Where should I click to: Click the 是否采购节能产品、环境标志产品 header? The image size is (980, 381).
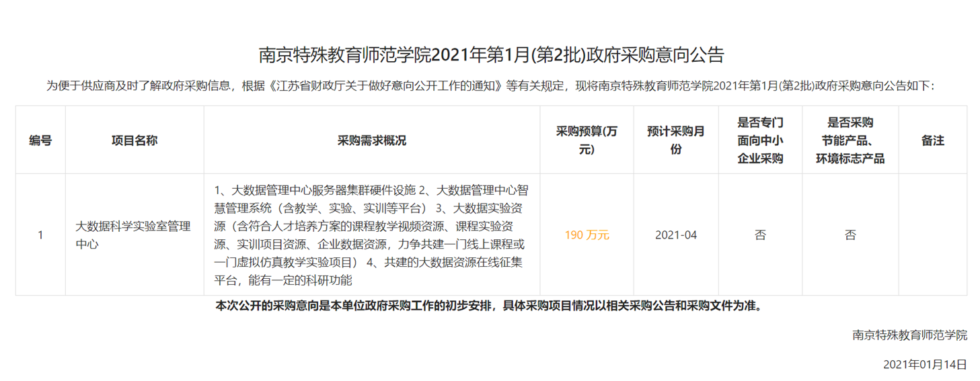(850, 140)
